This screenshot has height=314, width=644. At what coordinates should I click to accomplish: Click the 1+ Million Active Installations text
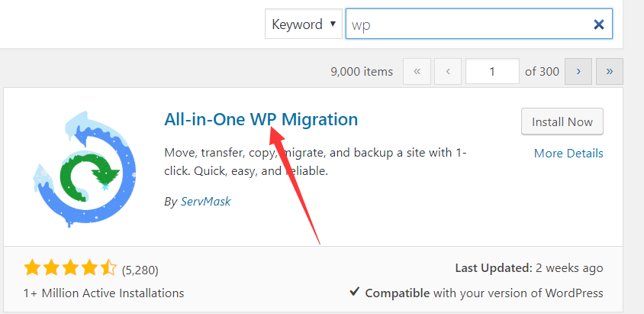click(x=104, y=293)
